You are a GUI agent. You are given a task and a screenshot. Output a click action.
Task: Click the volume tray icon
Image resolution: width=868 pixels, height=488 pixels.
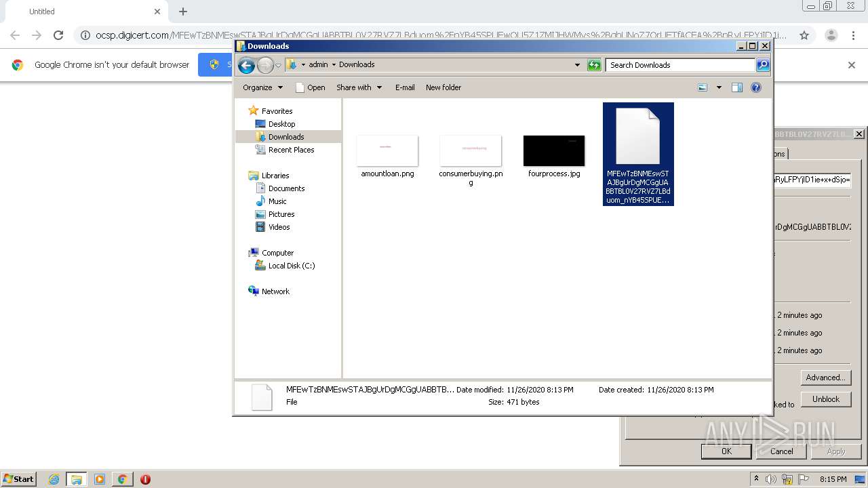(771, 479)
